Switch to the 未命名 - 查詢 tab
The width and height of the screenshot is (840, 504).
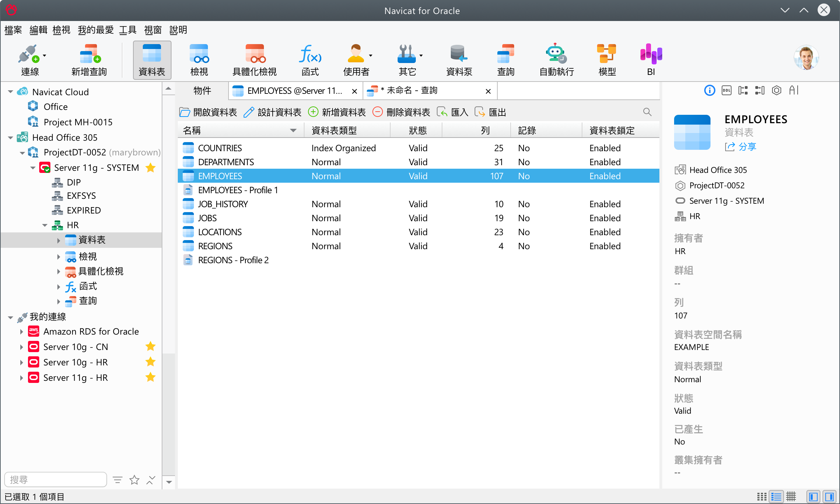pyautogui.click(x=430, y=91)
